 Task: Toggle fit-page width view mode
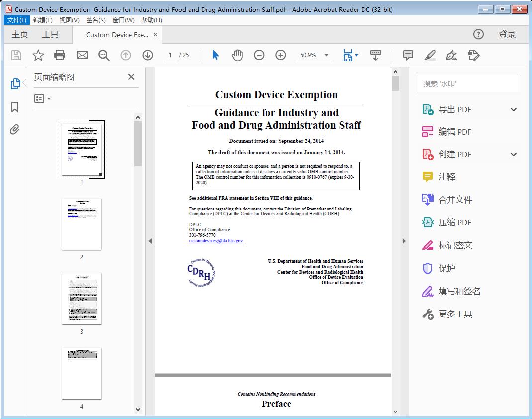348,55
